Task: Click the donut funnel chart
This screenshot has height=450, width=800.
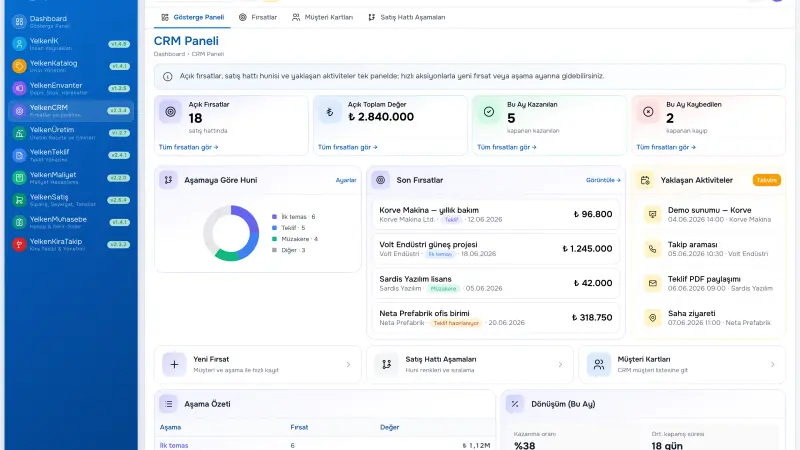Action: 231,233
